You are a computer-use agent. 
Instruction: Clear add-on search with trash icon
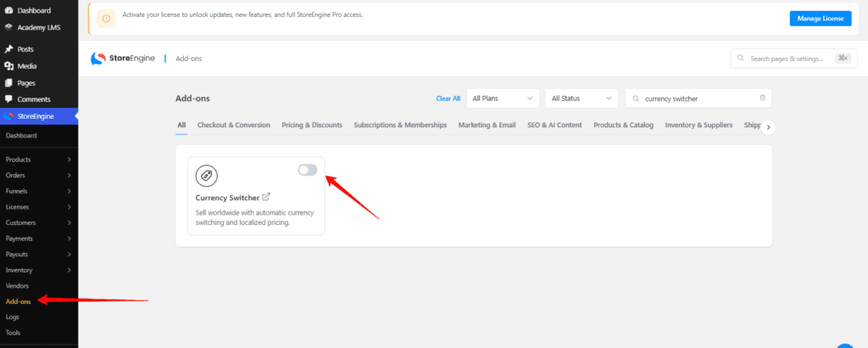click(x=762, y=98)
